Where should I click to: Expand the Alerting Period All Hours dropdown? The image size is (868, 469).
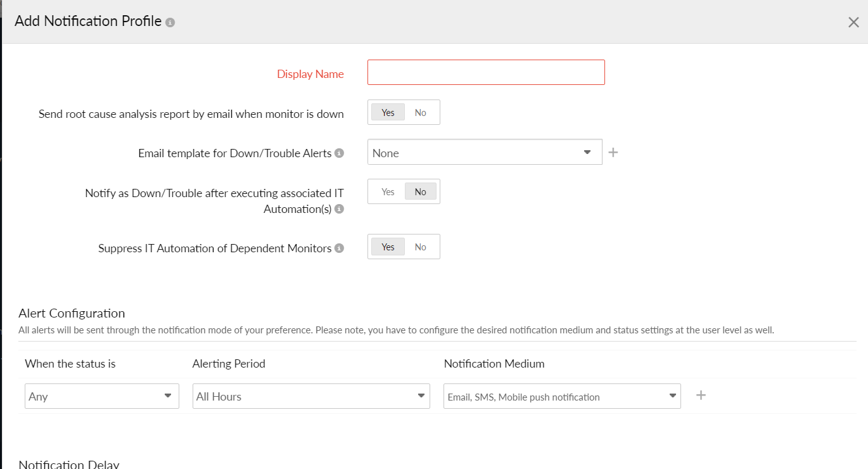click(311, 396)
